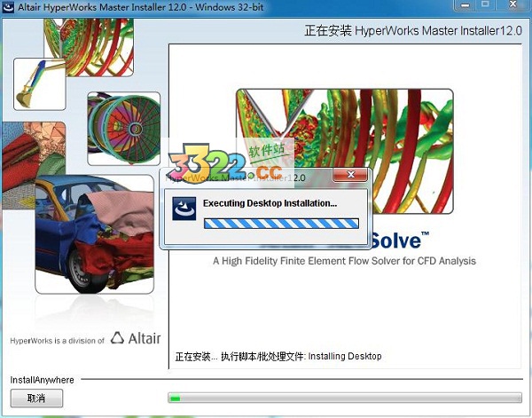
Task: Click the installer icon in progress dialog
Action: tap(184, 209)
